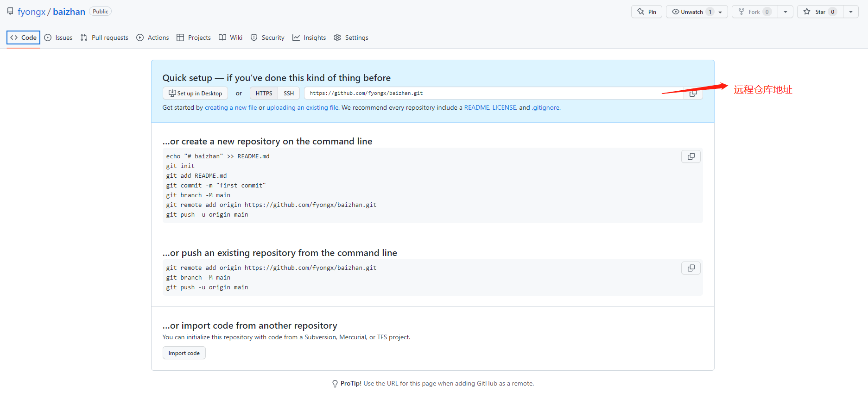This screenshot has height=399, width=868.
Task: Click the Quick setup heading text
Action: pyautogui.click(x=276, y=78)
